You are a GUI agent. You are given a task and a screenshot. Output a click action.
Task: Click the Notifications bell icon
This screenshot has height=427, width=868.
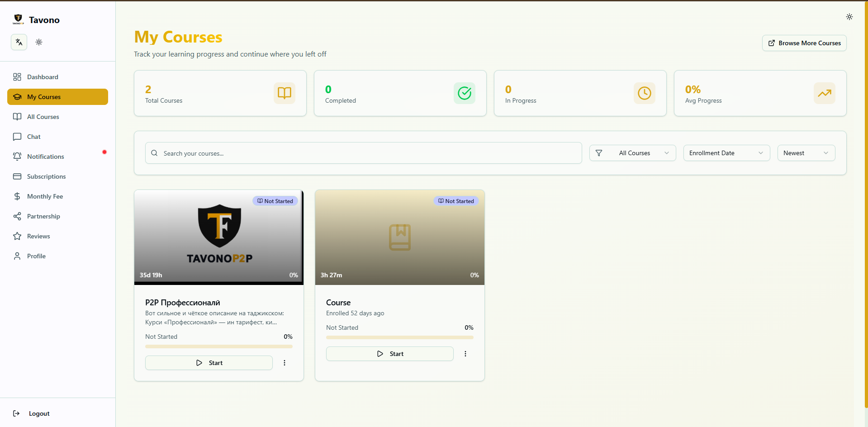pyautogui.click(x=17, y=157)
